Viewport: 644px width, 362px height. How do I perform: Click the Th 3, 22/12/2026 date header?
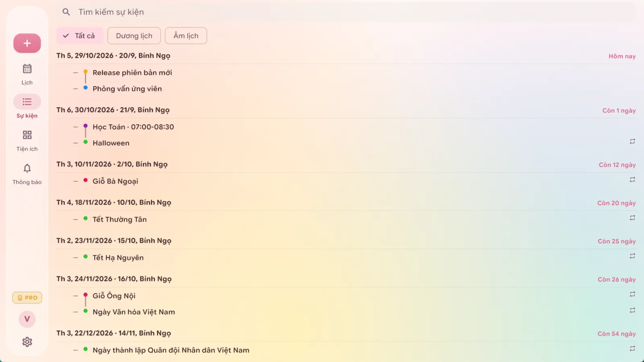click(114, 333)
